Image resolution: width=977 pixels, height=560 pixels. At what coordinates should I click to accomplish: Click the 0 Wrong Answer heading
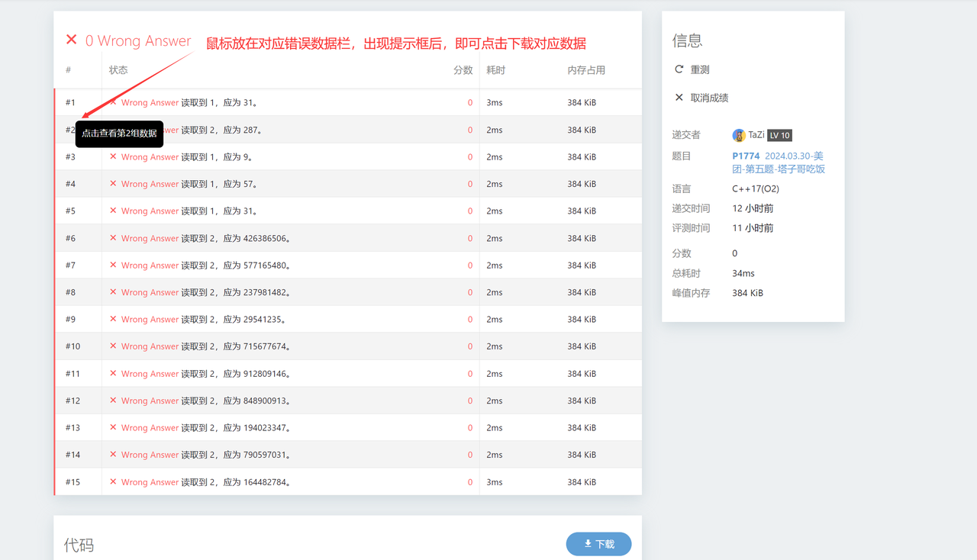coord(138,40)
